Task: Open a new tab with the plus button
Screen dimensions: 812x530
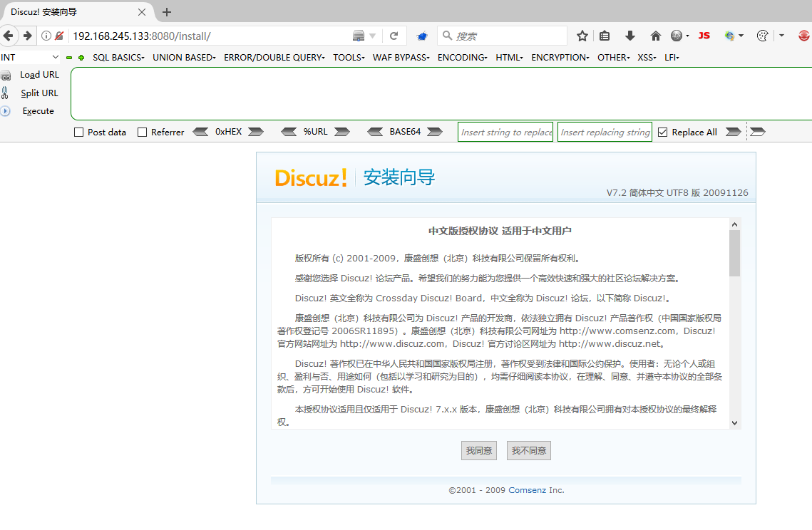Action: tap(166, 12)
